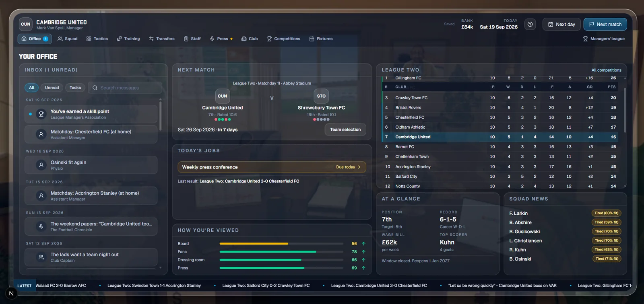Open the Staff tab

pyautogui.click(x=192, y=39)
